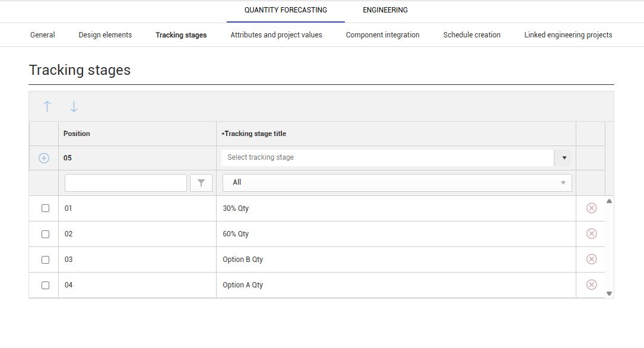Open the Schedule creation tab

click(x=472, y=35)
